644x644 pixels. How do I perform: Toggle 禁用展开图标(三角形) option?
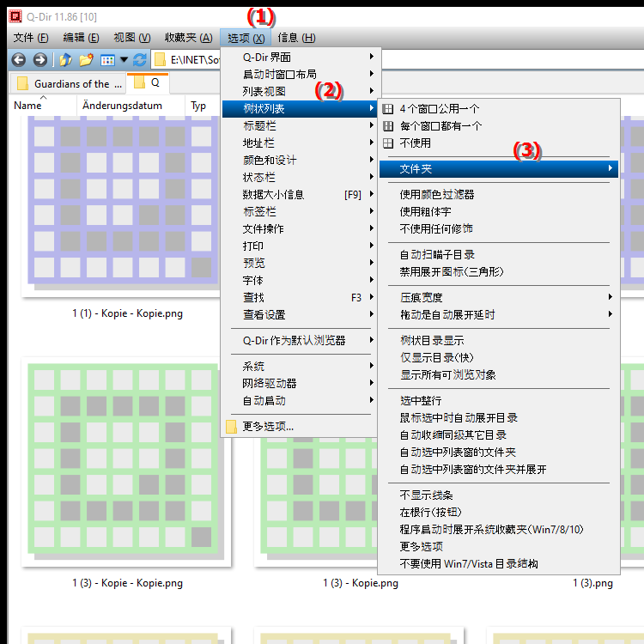pos(499,272)
